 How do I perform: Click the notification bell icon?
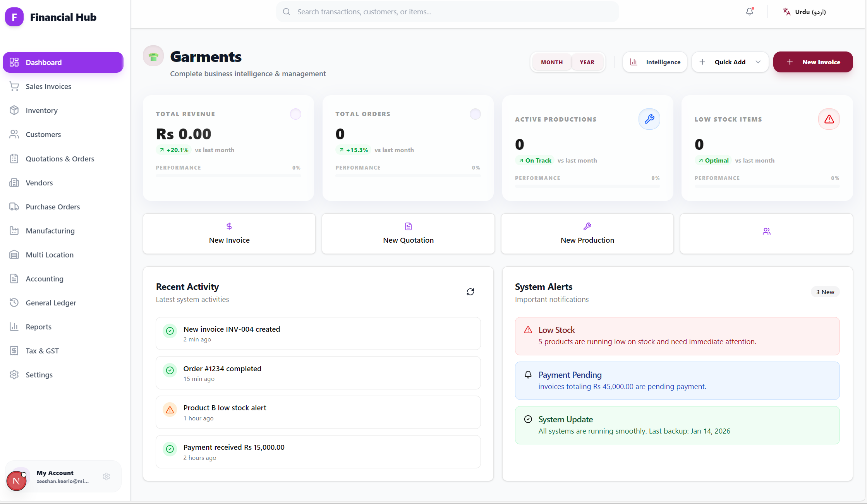point(749,12)
